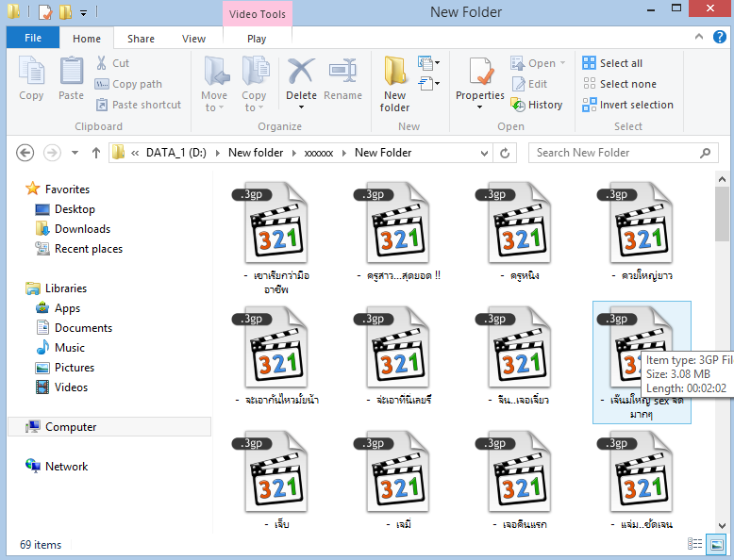734x560 pixels.
Task: Refresh the current folder view
Action: pyautogui.click(x=507, y=153)
